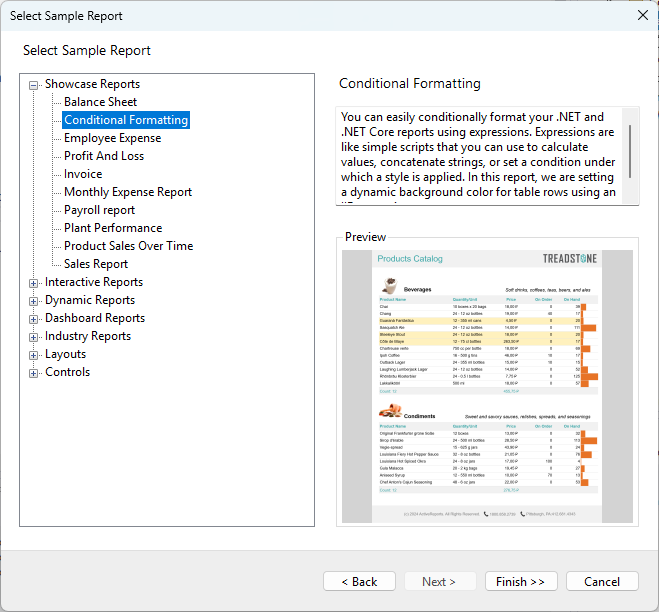The width and height of the screenshot is (659, 612).
Task: Expand the Controls node
Action: coord(34,373)
